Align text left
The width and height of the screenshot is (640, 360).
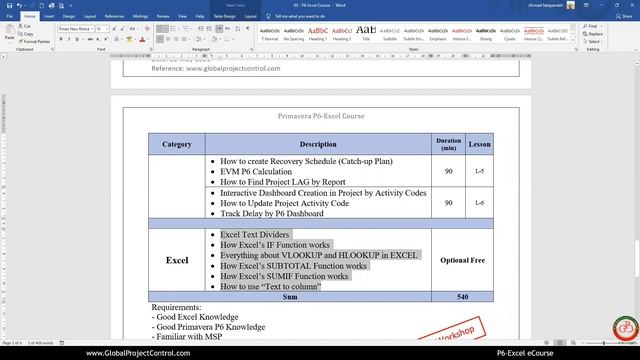pyautogui.click(x=160, y=39)
